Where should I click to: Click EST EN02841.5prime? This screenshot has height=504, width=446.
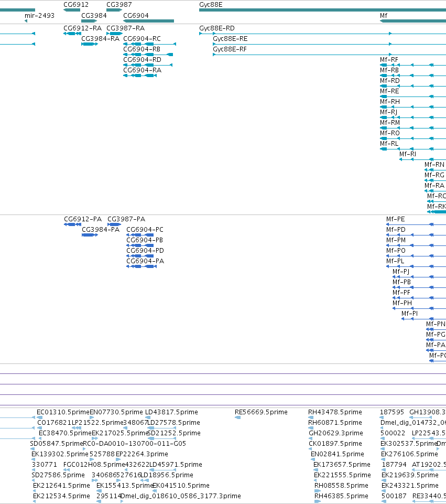click(x=337, y=454)
